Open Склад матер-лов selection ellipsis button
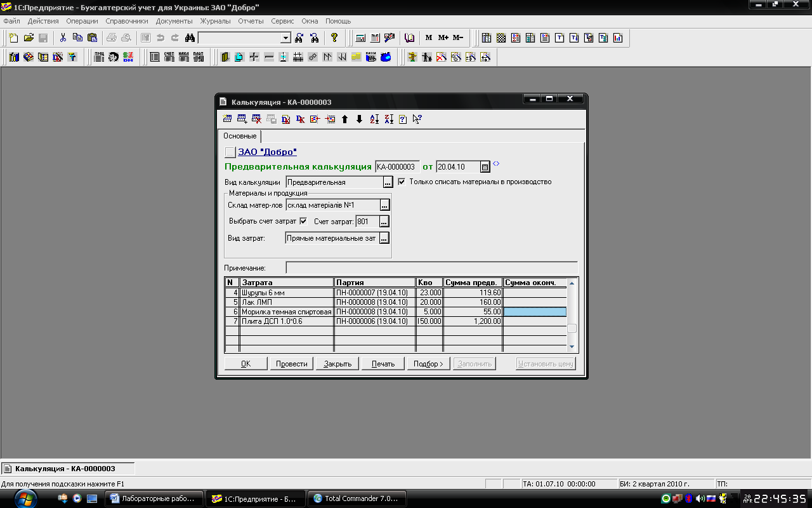Image resolution: width=812 pixels, height=508 pixels. click(x=384, y=205)
